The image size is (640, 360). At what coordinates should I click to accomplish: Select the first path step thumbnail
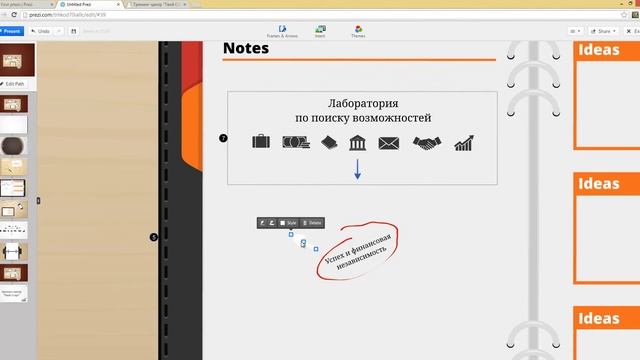click(14, 104)
